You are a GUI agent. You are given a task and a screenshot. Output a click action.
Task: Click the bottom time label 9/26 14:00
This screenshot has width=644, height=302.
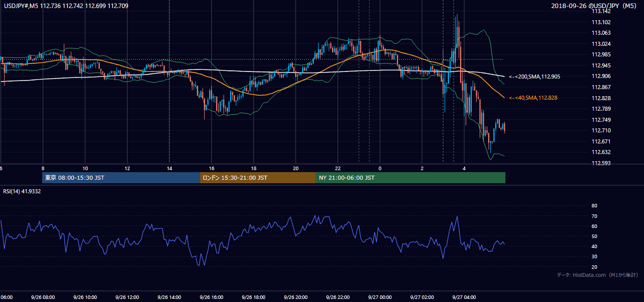click(169, 297)
